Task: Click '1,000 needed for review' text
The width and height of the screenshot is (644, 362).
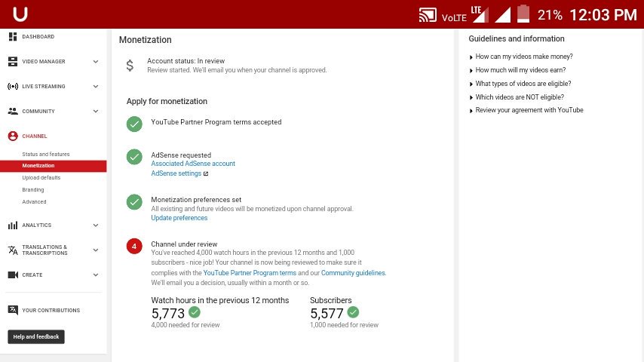Action: pos(344,325)
